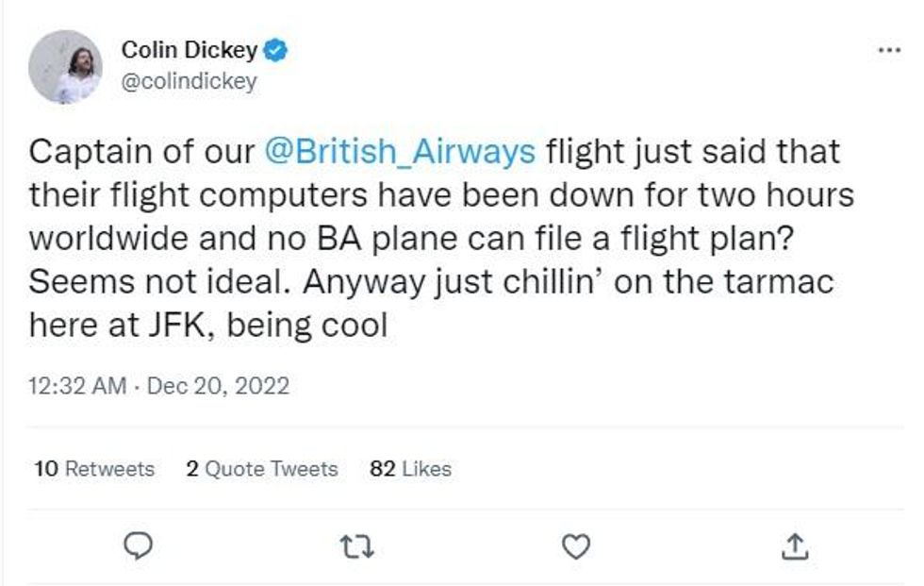Click the Share tweet upload icon
Screen dimensions: 924x586
tap(795, 545)
